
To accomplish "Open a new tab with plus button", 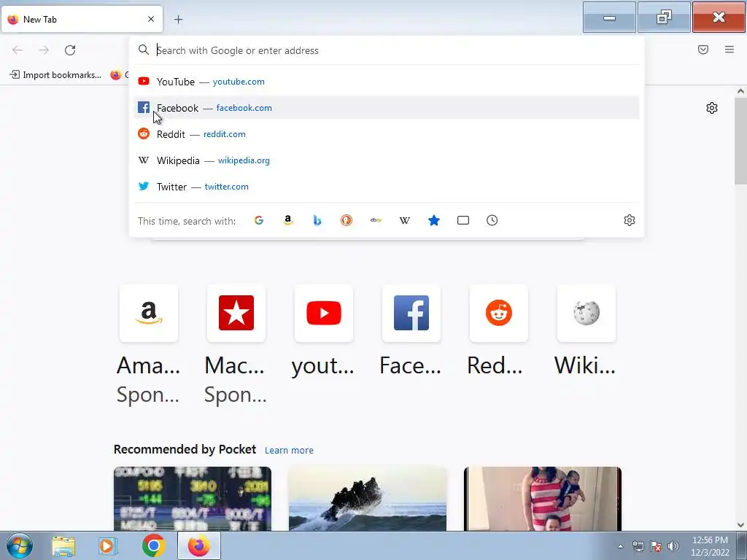I will pyautogui.click(x=178, y=20).
